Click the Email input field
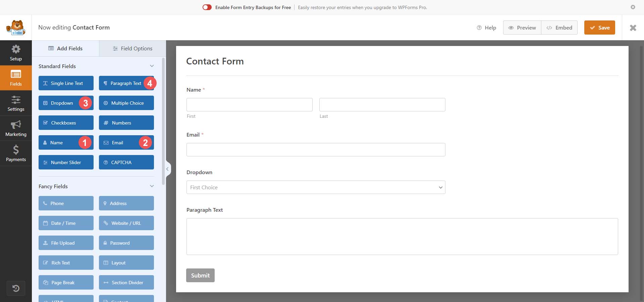This screenshot has height=302, width=644. (316, 150)
